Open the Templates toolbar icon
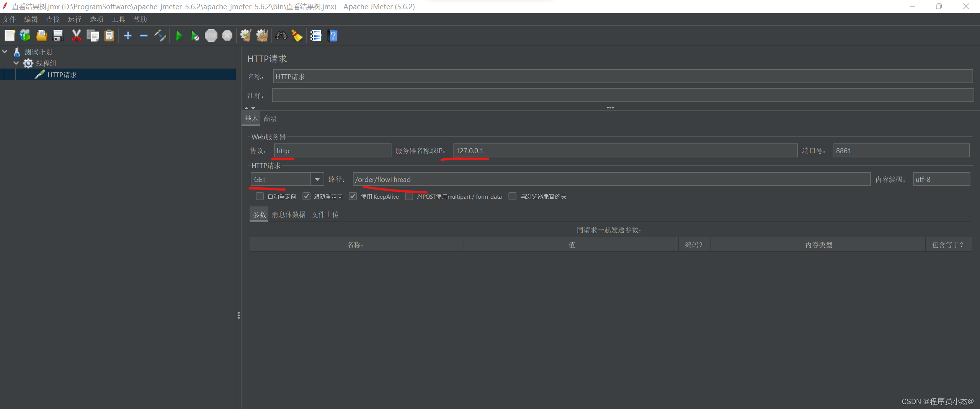The width and height of the screenshot is (980, 409). pos(25,36)
